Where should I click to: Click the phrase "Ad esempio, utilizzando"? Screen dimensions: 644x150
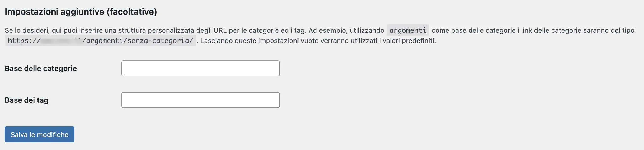[346, 30]
